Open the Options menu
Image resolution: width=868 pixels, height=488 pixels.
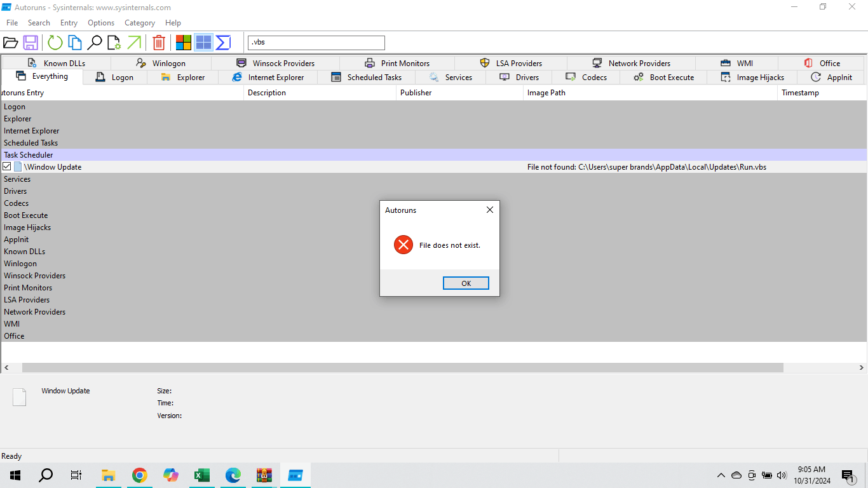[x=101, y=23]
